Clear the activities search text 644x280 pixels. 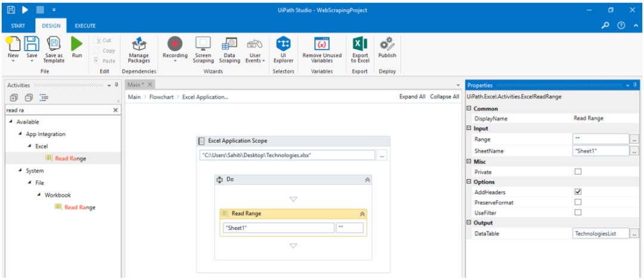point(116,110)
